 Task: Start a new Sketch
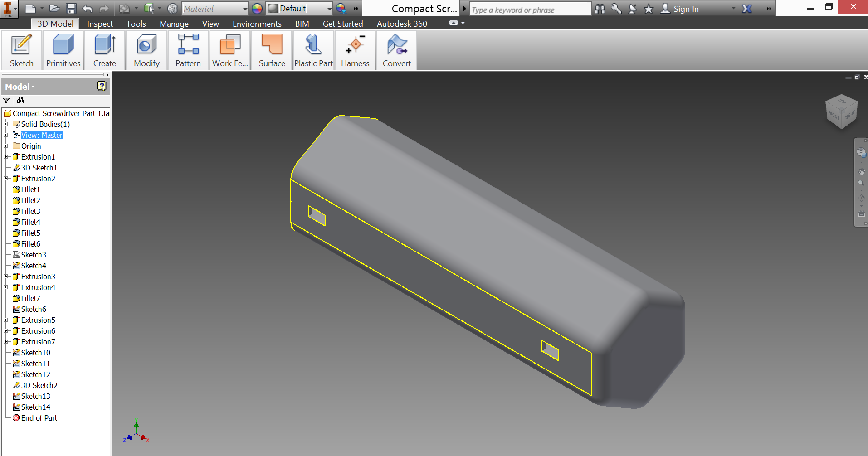[x=22, y=50]
